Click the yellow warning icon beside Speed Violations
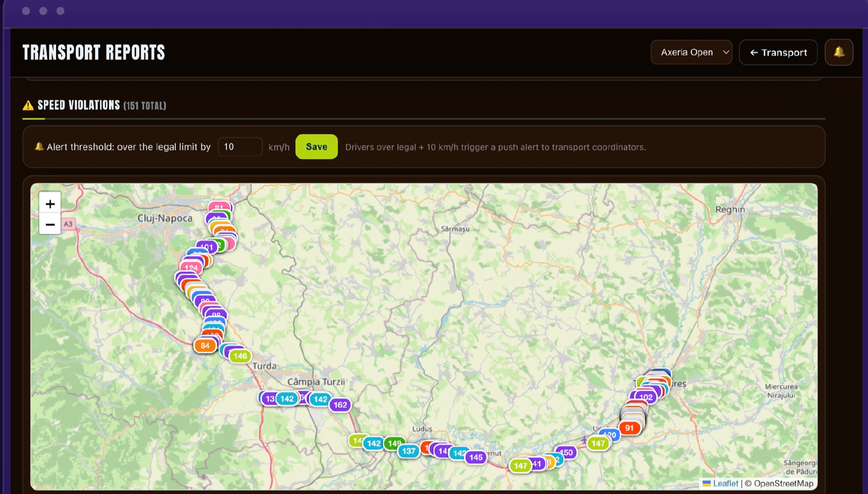The height and width of the screenshot is (494, 868). coord(28,106)
